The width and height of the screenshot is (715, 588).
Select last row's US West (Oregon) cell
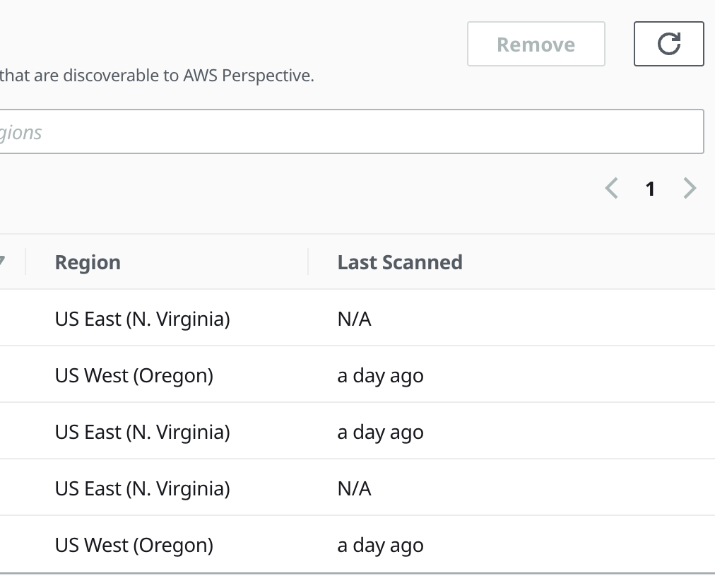click(134, 545)
